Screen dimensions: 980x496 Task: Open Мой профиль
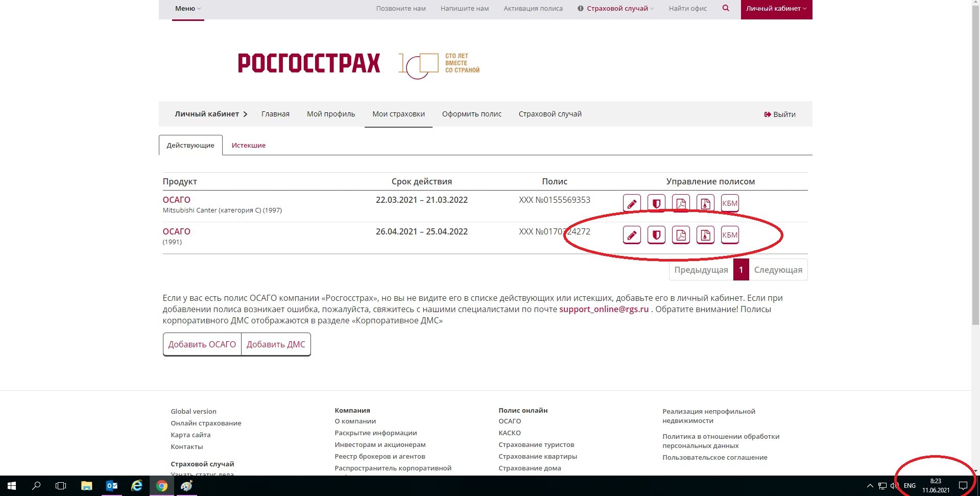coord(331,114)
